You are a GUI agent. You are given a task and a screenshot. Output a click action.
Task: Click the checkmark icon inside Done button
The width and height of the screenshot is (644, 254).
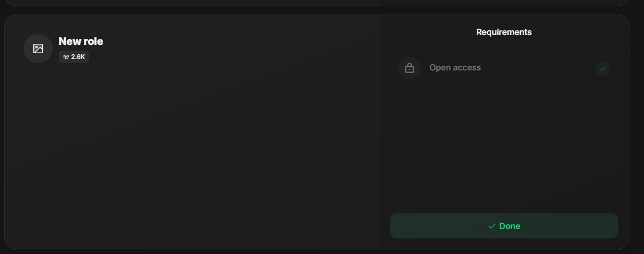pyautogui.click(x=492, y=226)
